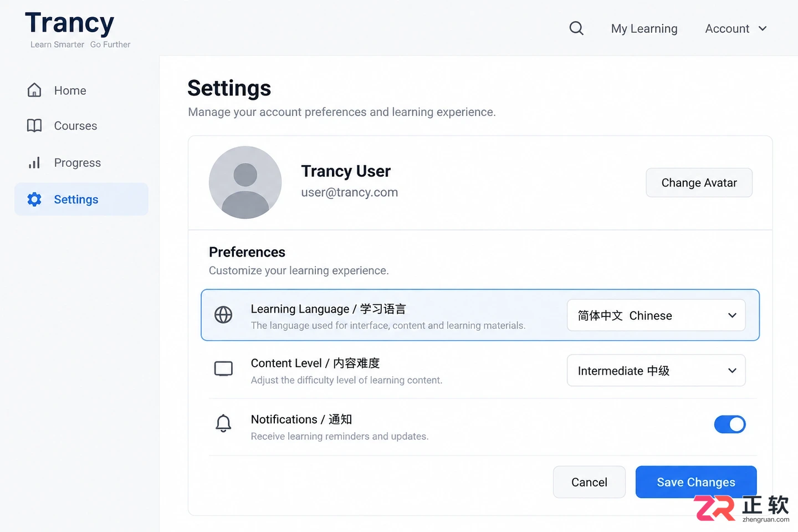Click the Trancy logo

(70, 23)
